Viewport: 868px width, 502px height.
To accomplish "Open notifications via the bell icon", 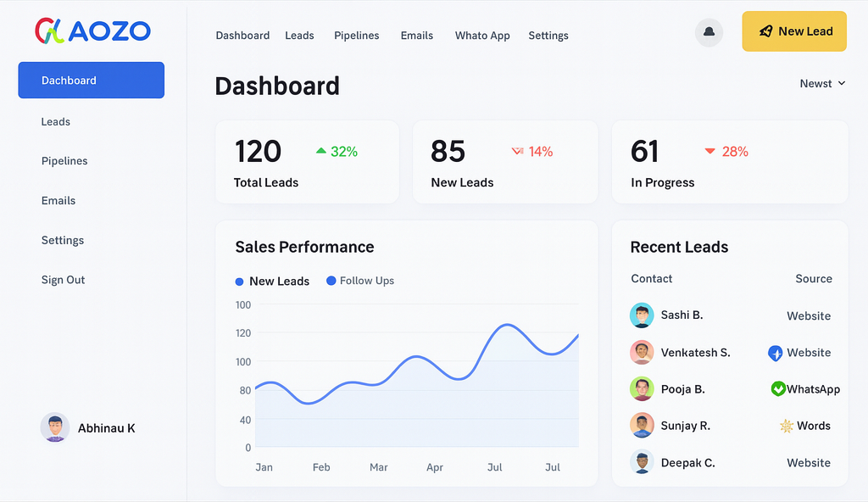I will click(709, 32).
